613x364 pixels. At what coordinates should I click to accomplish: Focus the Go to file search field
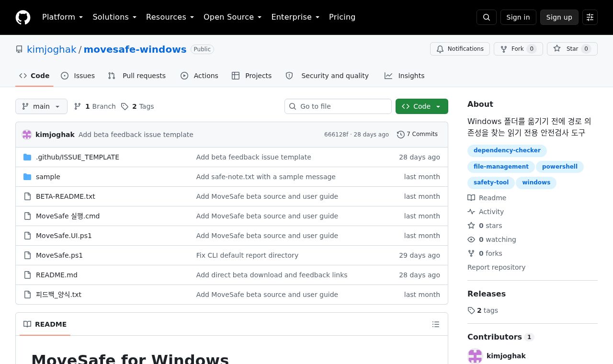(x=338, y=106)
